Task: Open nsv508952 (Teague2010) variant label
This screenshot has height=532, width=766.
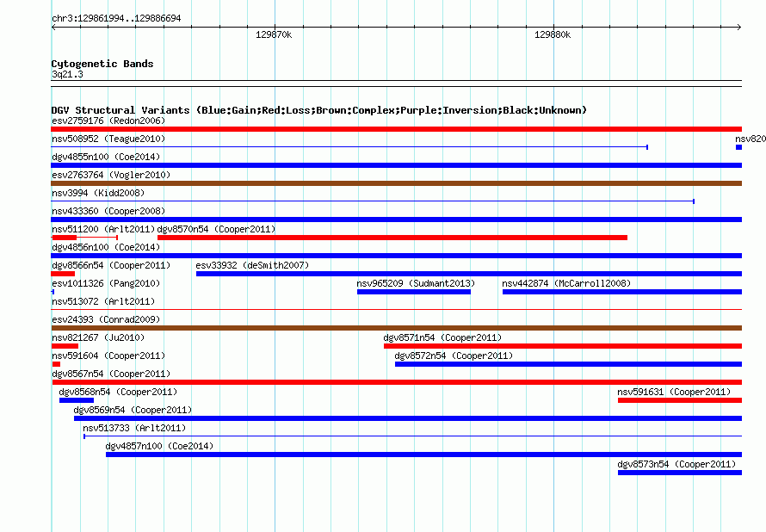Action: click(x=108, y=139)
